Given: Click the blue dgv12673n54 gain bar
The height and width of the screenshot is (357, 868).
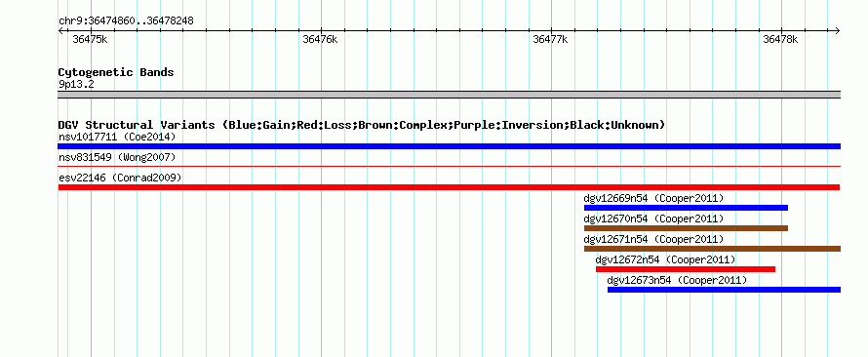Looking at the screenshot, I should click(724, 290).
